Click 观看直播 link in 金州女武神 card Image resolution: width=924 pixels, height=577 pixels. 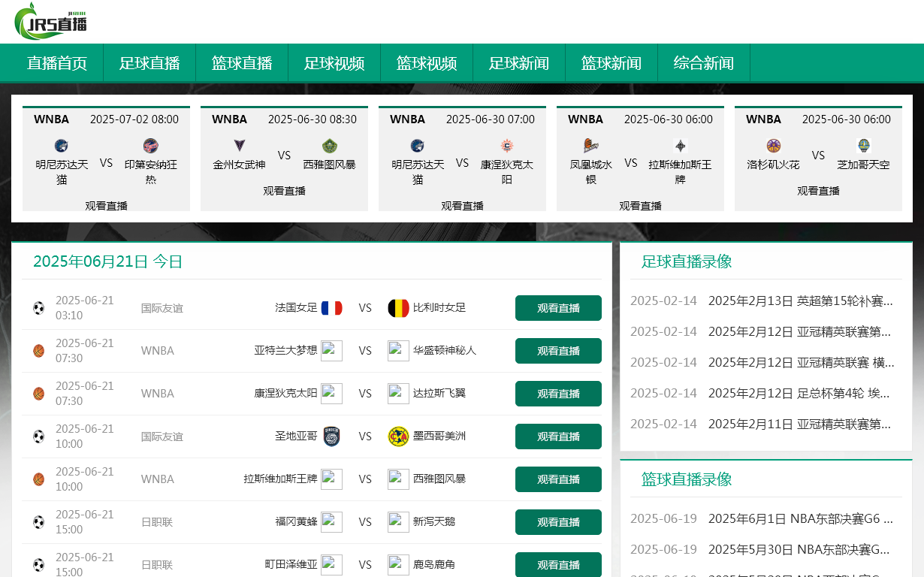[x=284, y=191]
